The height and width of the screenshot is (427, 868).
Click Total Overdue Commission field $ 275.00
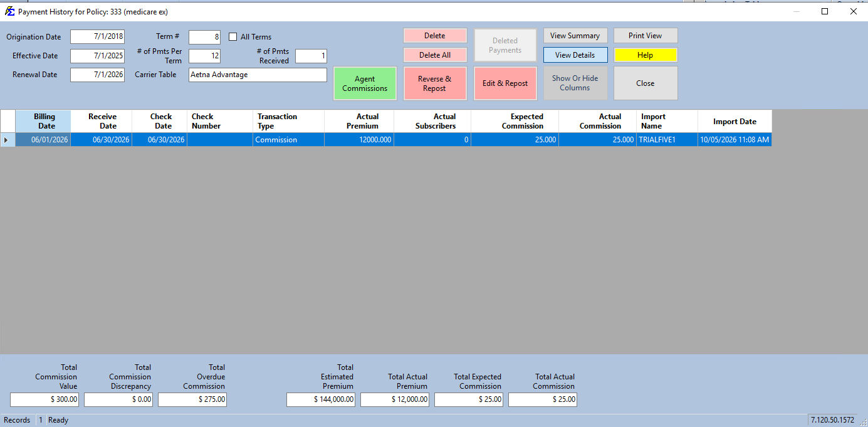pyautogui.click(x=192, y=399)
